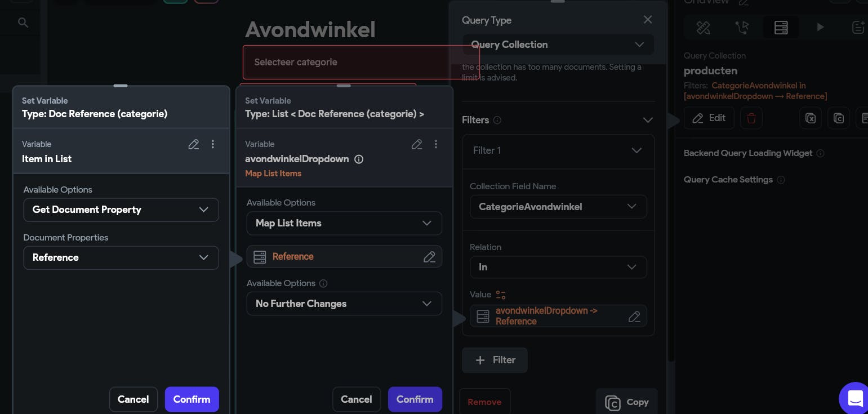Open three-dot menu beside avondwinkelDropdown variable
868x414 pixels.
(x=435, y=144)
